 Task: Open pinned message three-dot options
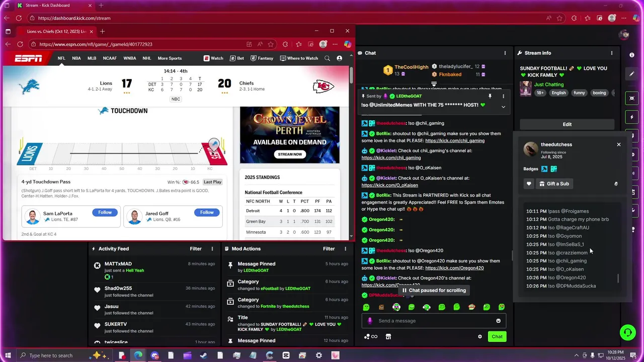[503, 96]
